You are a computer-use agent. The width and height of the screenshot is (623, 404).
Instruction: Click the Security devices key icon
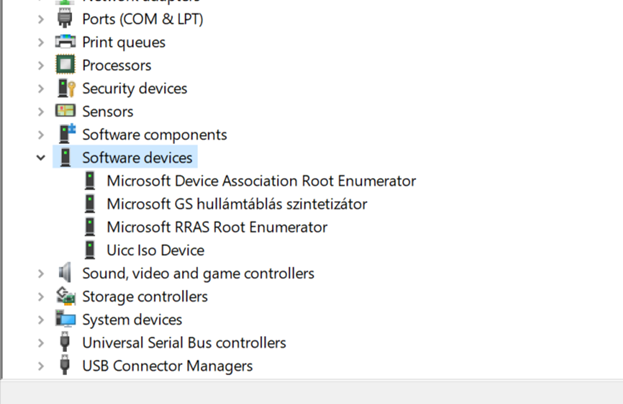[65, 88]
